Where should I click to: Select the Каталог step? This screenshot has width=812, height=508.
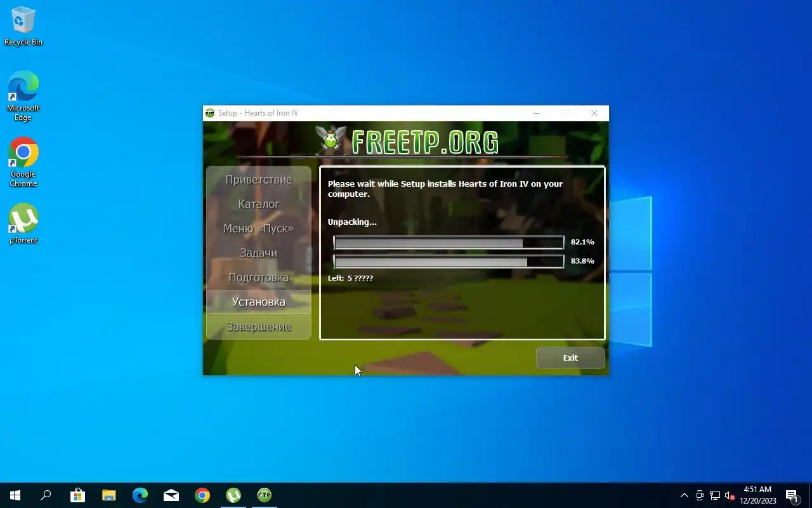tap(259, 204)
